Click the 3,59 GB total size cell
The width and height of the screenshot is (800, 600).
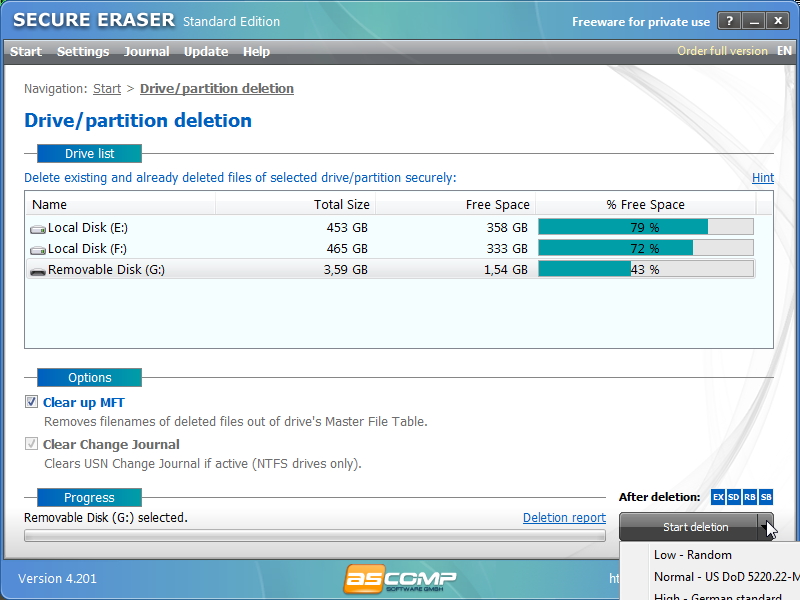click(x=345, y=269)
